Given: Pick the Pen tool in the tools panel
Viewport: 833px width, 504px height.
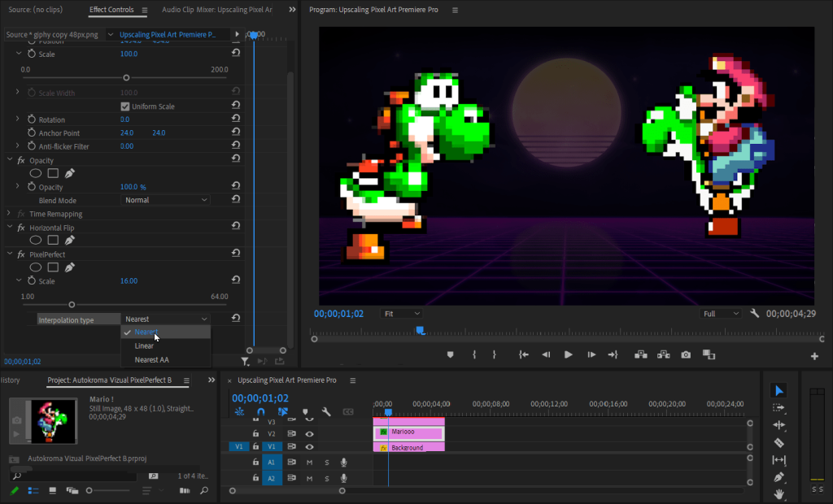Looking at the screenshot, I should [779, 475].
